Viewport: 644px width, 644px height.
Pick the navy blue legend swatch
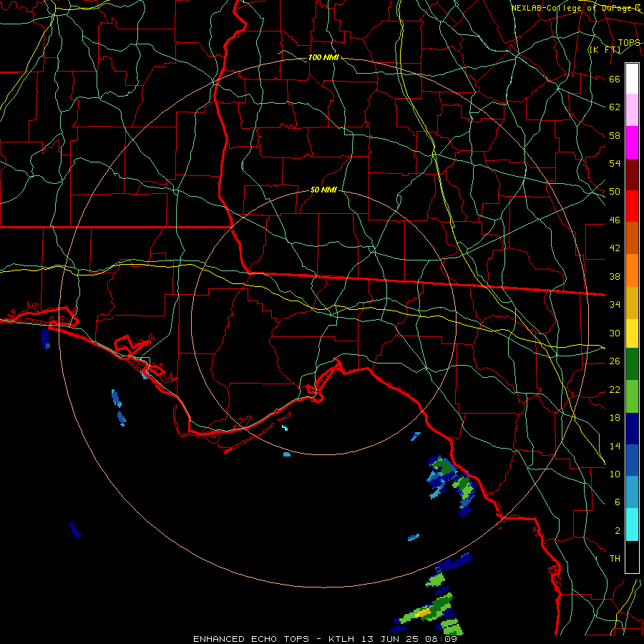tap(632, 429)
